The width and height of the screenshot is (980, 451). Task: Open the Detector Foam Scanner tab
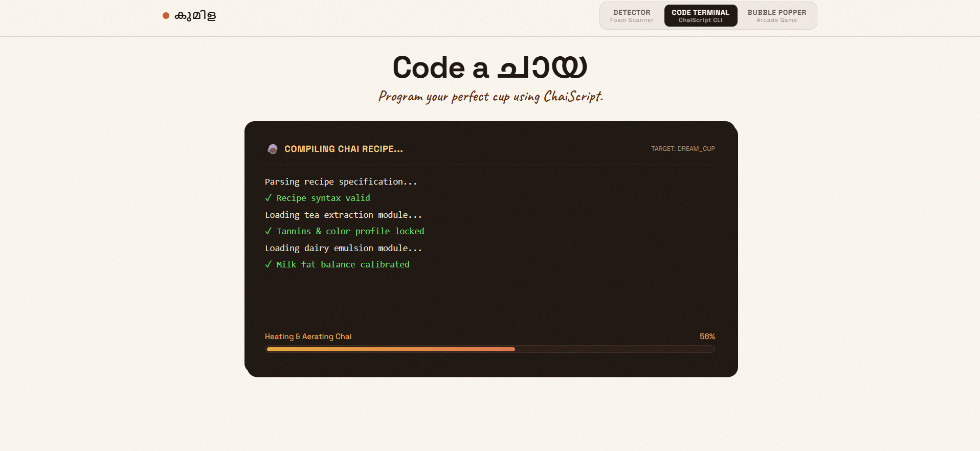point(632,16)
